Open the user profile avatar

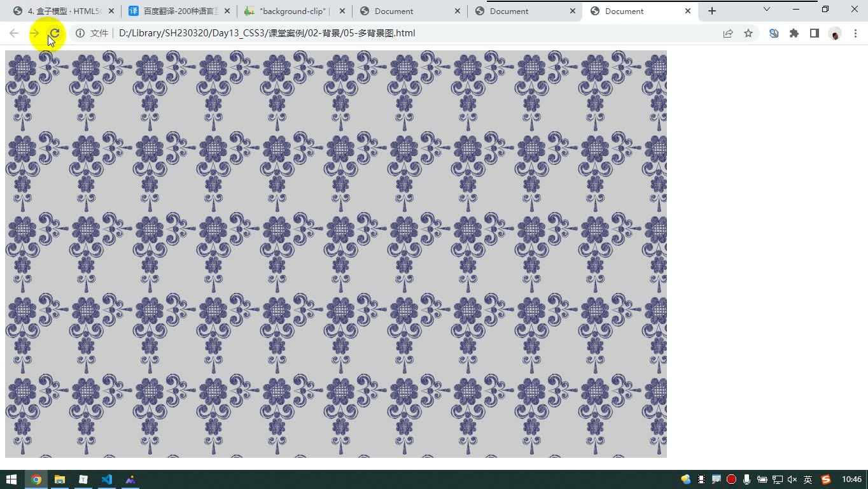tap(835, 33)
